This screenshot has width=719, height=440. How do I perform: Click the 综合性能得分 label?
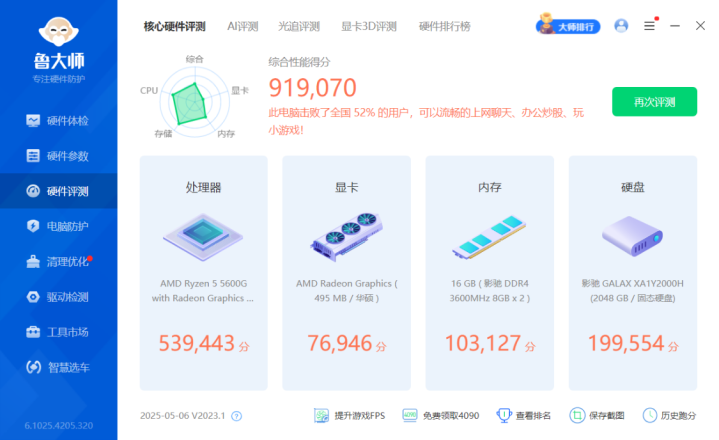(299, 62)
